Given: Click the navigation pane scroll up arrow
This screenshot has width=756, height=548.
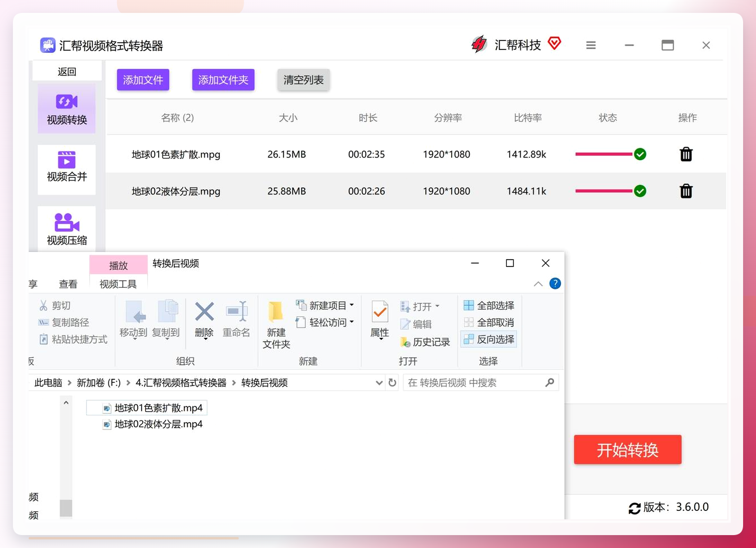Looking at the screenshot, I should [x=66, y=402].
